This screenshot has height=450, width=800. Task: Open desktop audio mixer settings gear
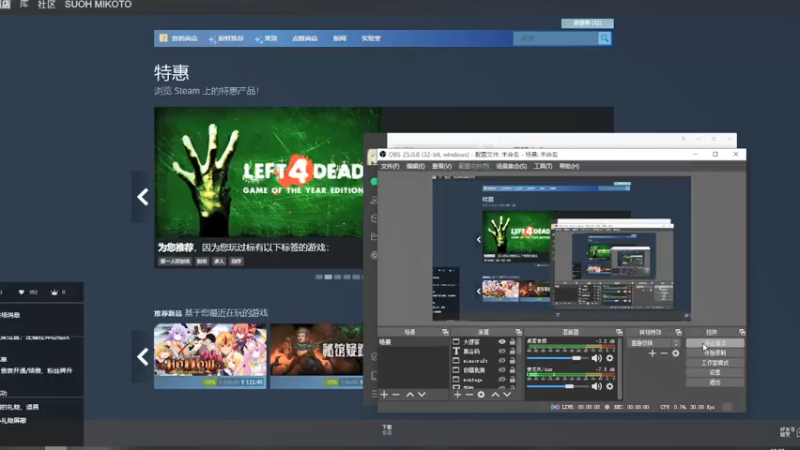[610, 358]
